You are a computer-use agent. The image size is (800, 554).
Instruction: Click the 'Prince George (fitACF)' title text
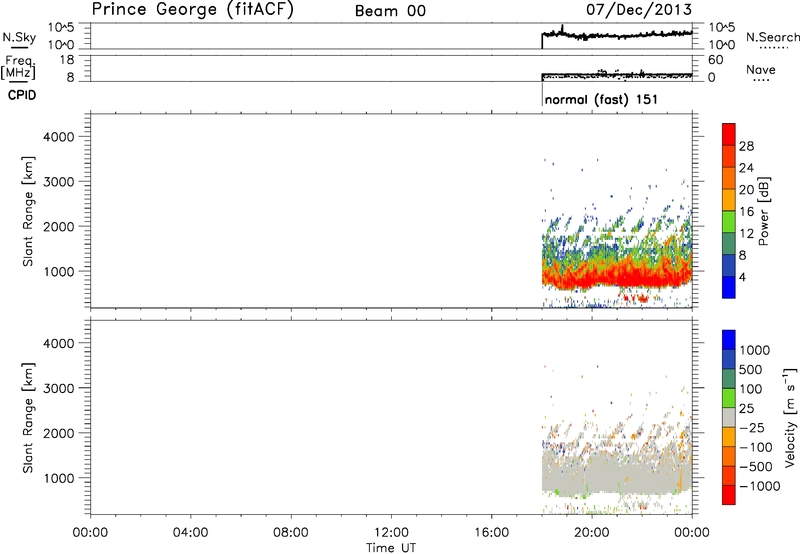(193, 9)
